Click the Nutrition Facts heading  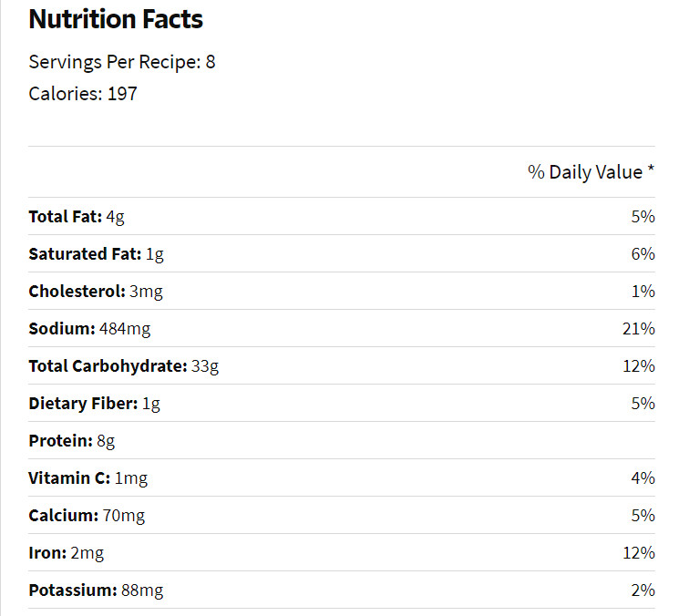click(x=116, y=19)
